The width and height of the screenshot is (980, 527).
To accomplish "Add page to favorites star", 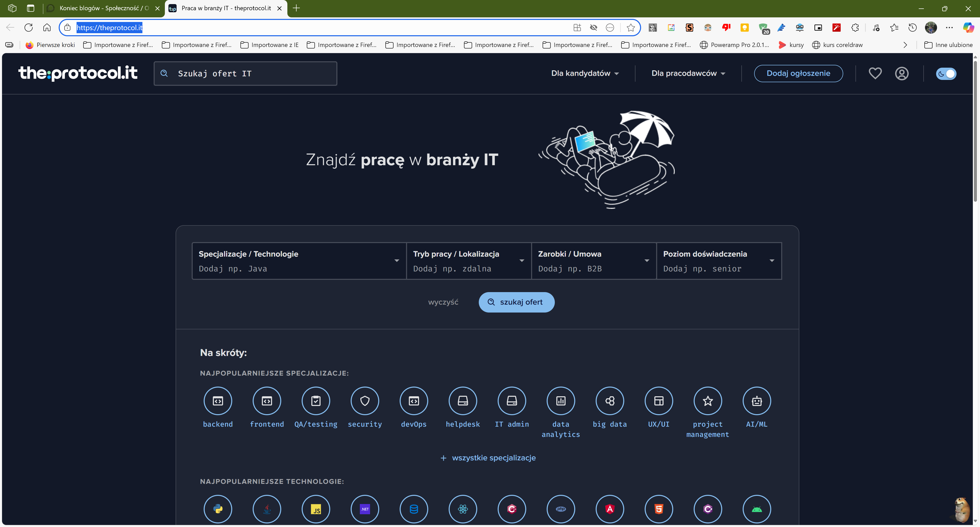I will pyautogui.click(x=630, y=27).
